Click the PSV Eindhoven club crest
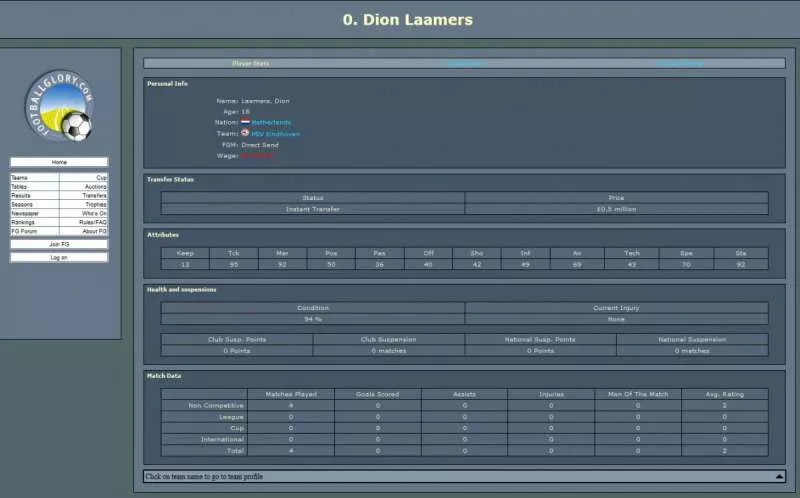 (x=245, y=133)
